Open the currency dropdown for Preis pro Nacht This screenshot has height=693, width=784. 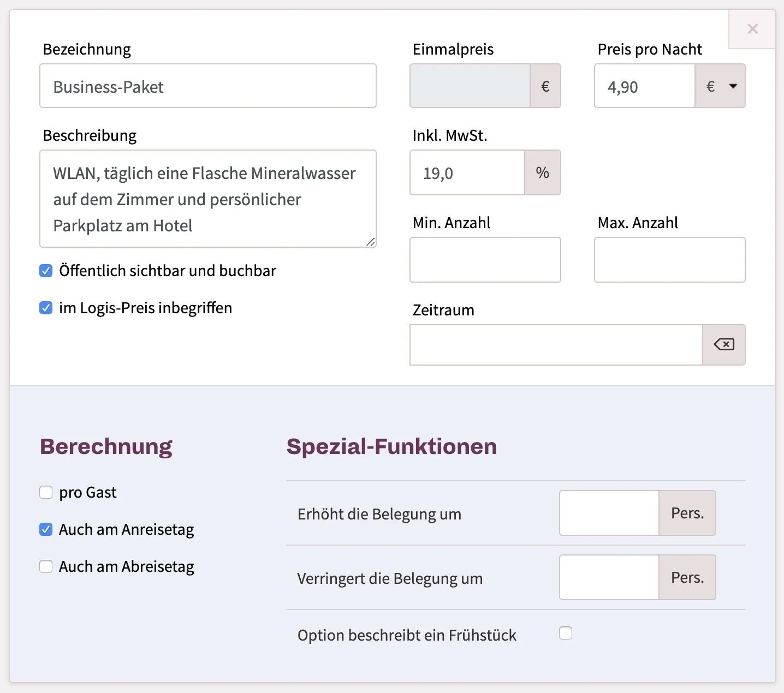[x=721, y=86]
